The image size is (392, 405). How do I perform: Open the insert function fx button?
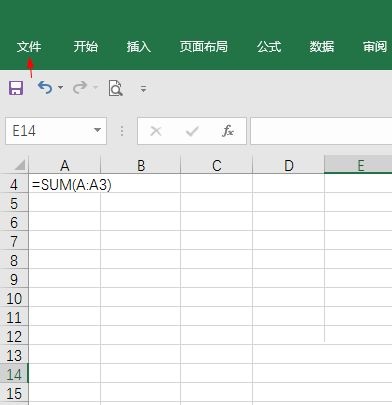coord(228,131)
